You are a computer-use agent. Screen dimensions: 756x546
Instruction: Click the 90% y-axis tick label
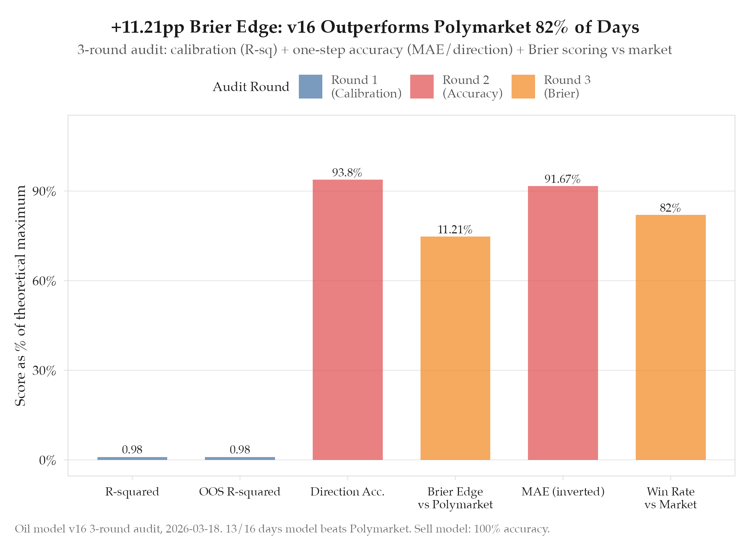click(44, 191)
